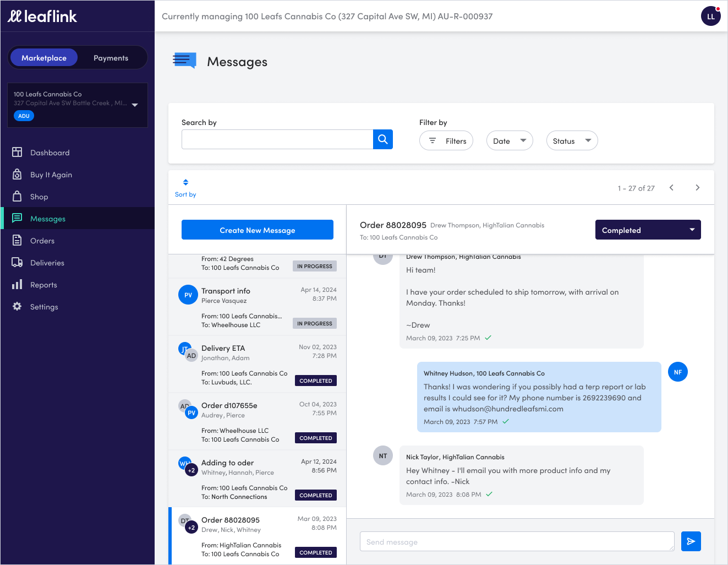The image size is (728, 565).
Task: Click the Reports bar chart icon
Action: tap(17, 284)
